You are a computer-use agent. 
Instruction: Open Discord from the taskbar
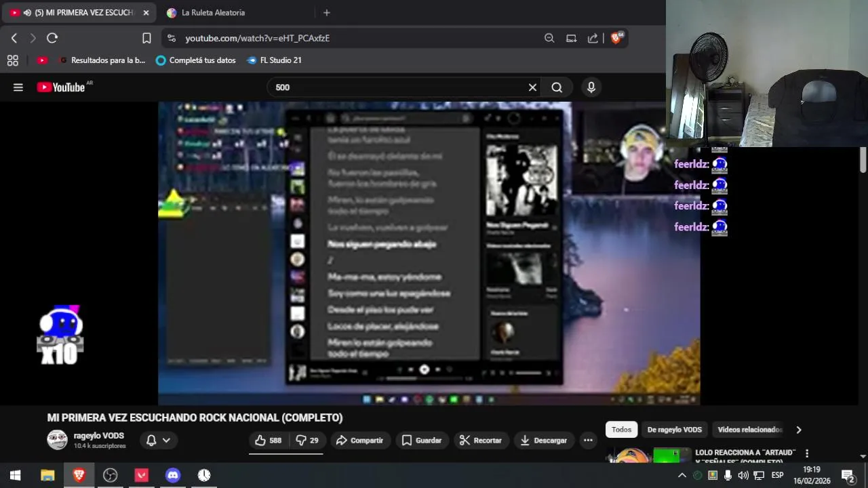pyautogui.click(x=173, y=475)
